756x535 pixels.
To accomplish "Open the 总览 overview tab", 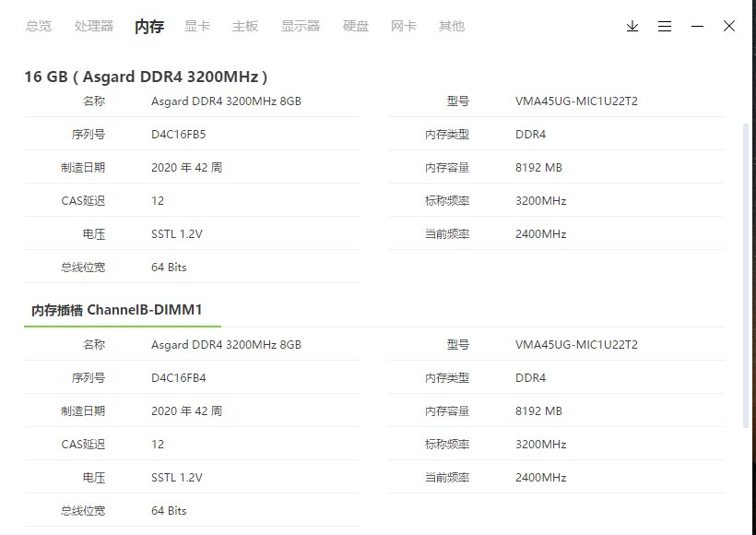I will click(x=39, y=26).
